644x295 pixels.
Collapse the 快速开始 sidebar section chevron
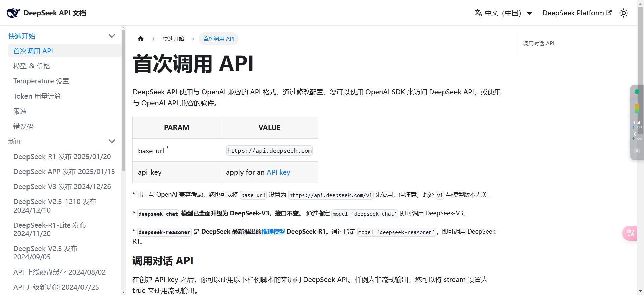coord(112,36)
